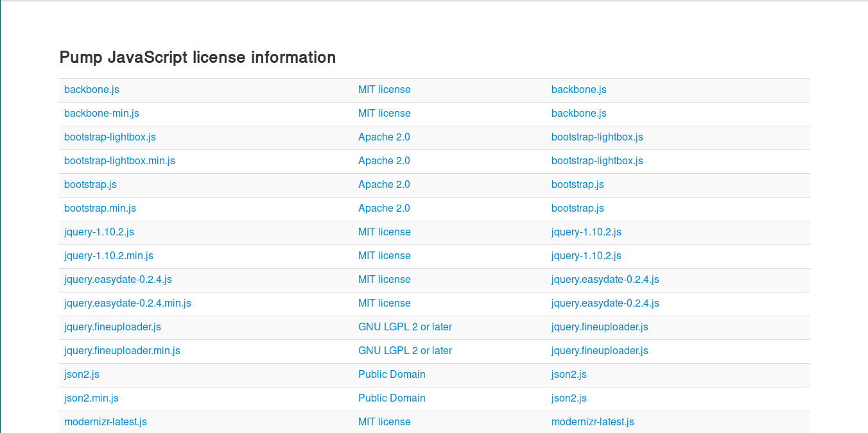
Task: Select the Pump JavaScript license information heading
Action: pyautogui.click(x=198, y=57)
